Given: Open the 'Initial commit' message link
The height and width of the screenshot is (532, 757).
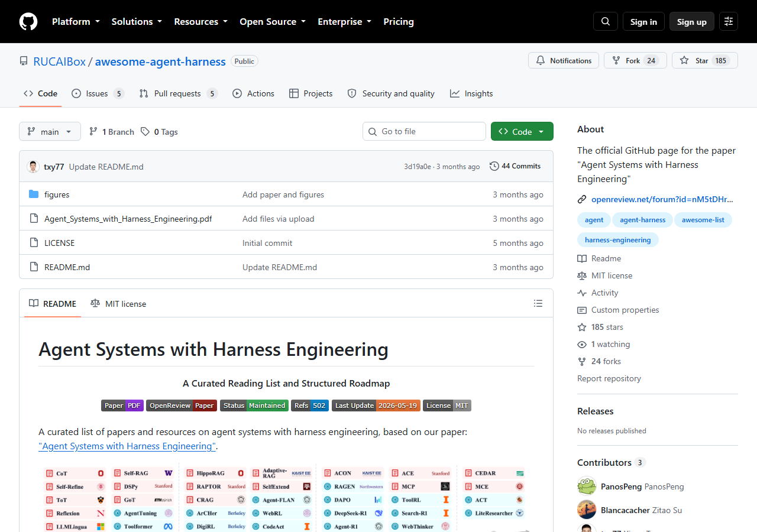Looking at the screenshot, I should coord(267,243).
